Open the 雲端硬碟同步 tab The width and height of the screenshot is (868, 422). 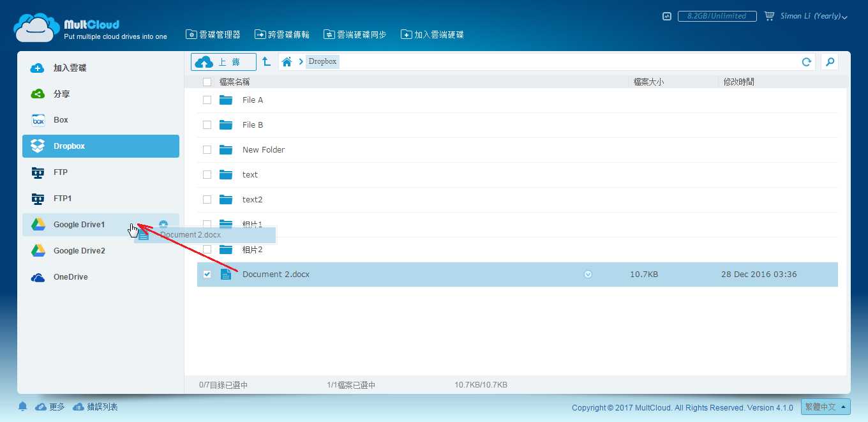355,34
